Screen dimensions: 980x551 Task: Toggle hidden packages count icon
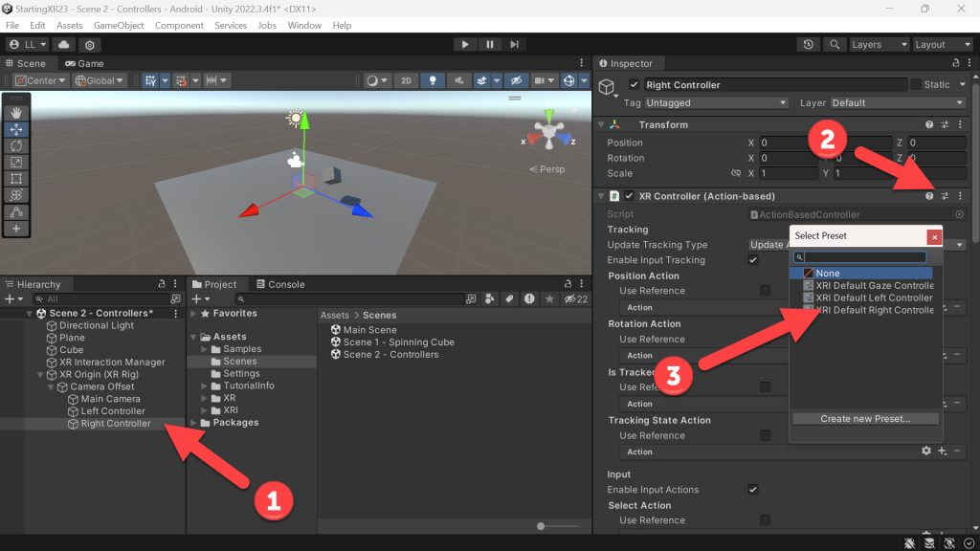[x=575, y=299]
